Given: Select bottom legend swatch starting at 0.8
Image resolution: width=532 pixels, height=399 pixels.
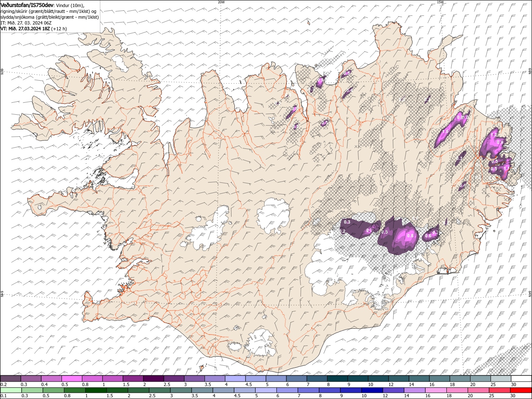Looking at the screenshot, I should [74, 390].
